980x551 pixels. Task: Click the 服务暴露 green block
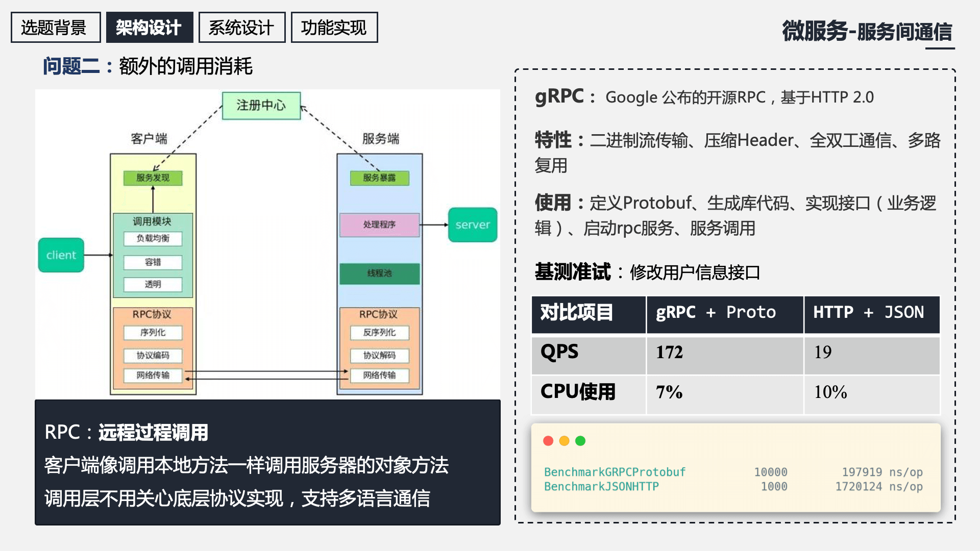click(x=379, y=178)
